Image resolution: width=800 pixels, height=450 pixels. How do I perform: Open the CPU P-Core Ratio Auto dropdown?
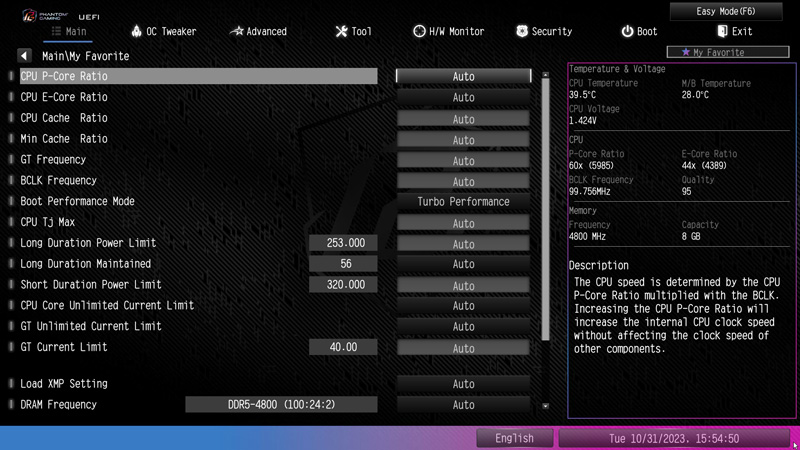[x=463, y=76]
